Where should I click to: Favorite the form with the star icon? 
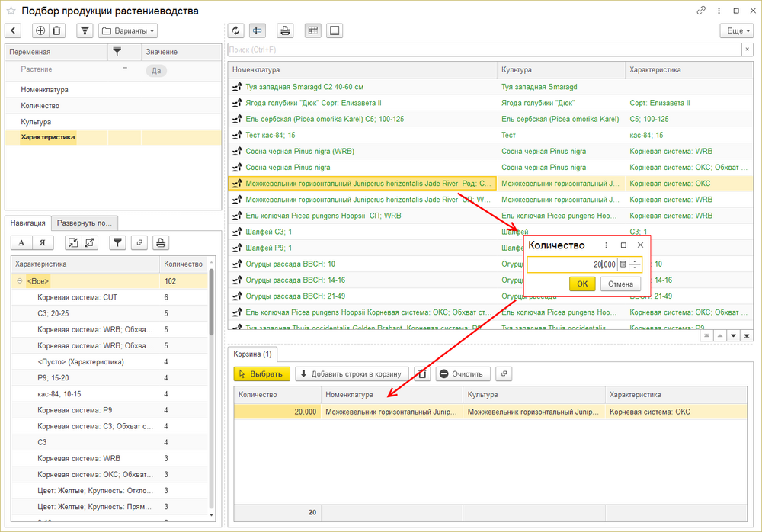(11, 11)
